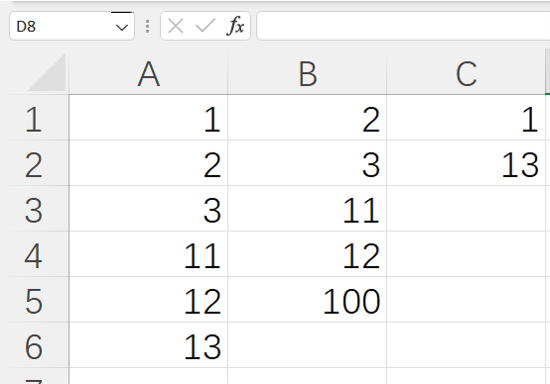This screenshot has width=550, height=384.
Task: Select cell A6 containing 13
Action: 149,345
